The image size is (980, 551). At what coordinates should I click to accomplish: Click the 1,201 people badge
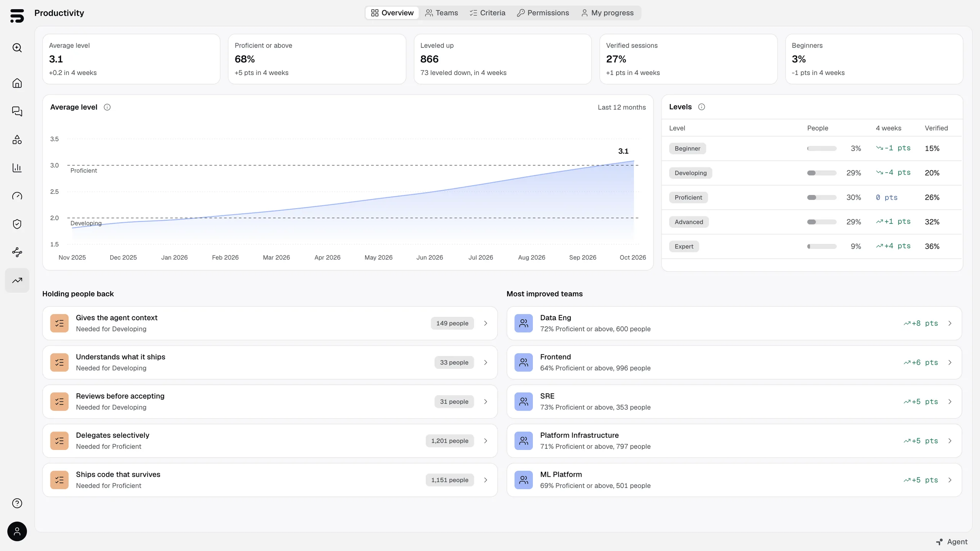(450, 441)
